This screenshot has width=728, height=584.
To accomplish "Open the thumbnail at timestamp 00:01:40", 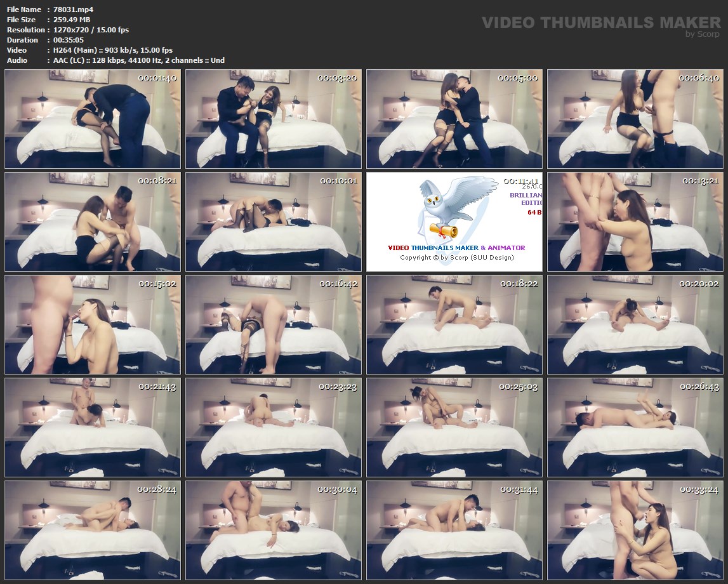I will (92, 119).
